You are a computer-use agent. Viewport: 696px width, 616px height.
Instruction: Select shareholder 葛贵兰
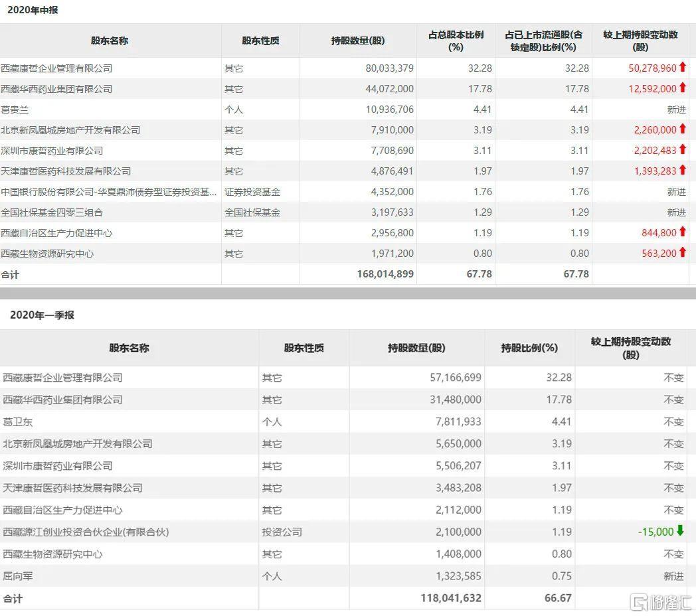point(15,110)
